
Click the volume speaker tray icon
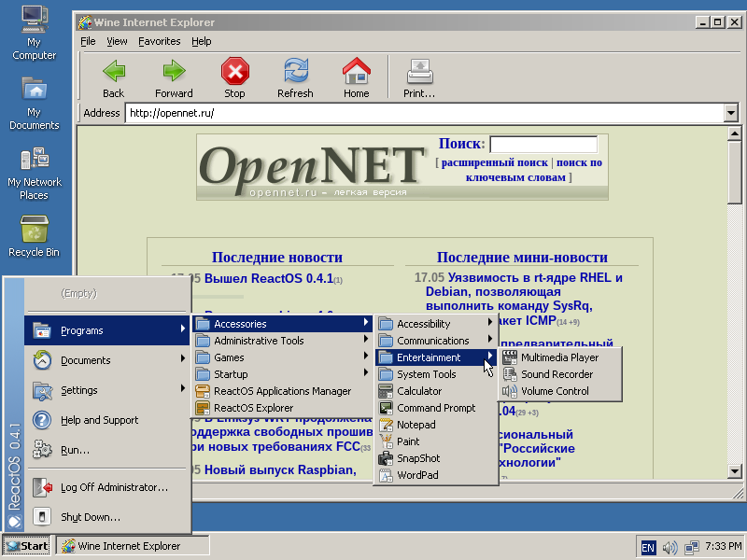coord(669,547)
